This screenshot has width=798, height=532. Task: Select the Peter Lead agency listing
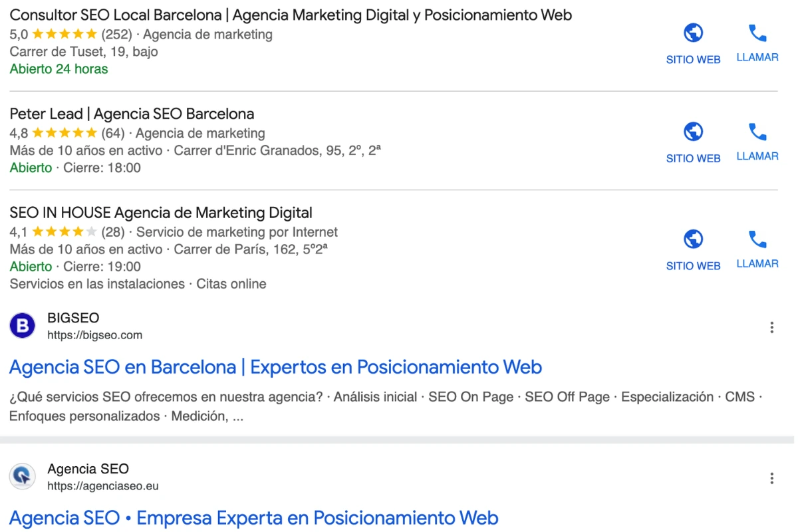(x=132, y=114)
